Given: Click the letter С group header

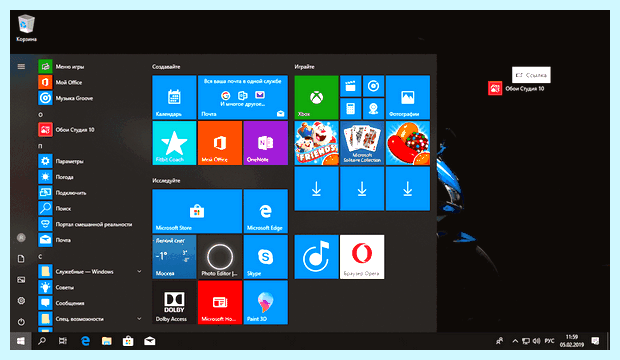Looking at the screenshot, I should [40, 257].
